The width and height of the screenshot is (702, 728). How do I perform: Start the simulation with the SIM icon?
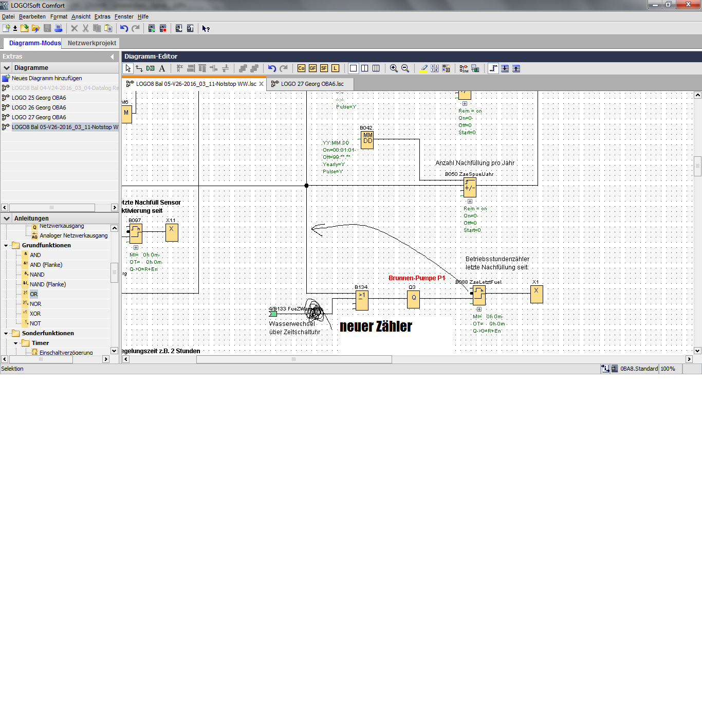464,68
